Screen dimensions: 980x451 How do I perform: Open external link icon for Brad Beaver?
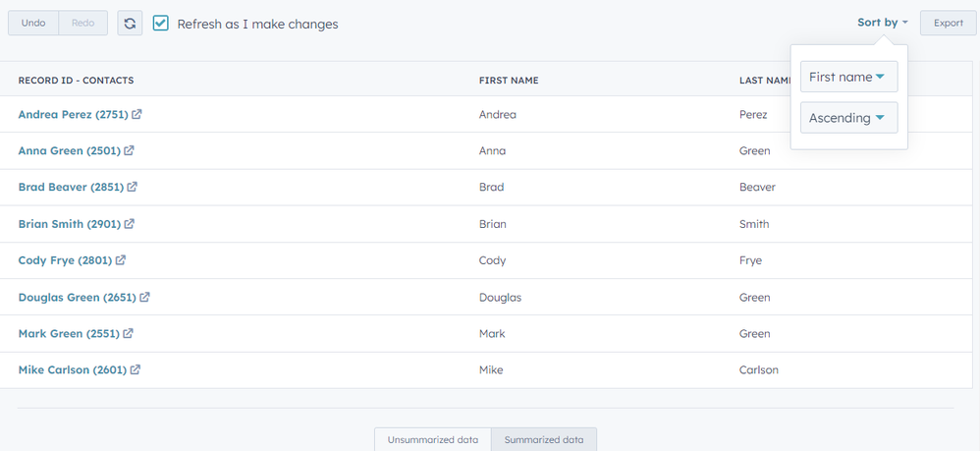[132, 187]
